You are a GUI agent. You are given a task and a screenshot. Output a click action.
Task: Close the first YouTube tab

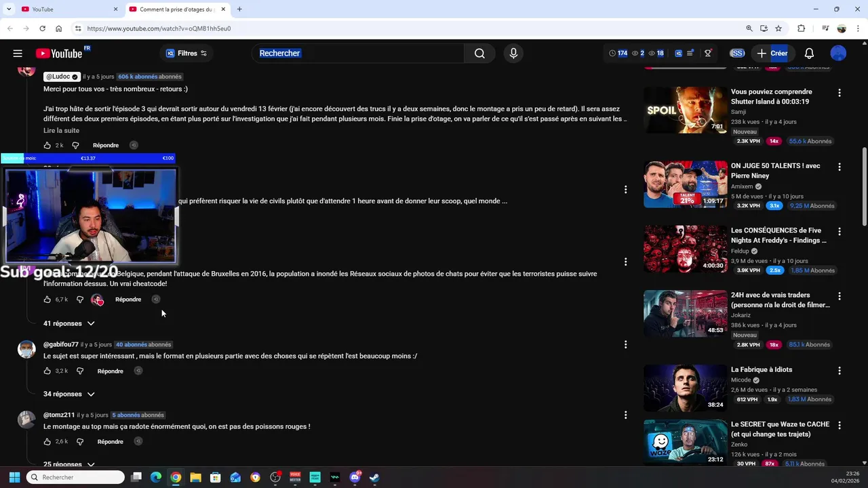[115, 9]
